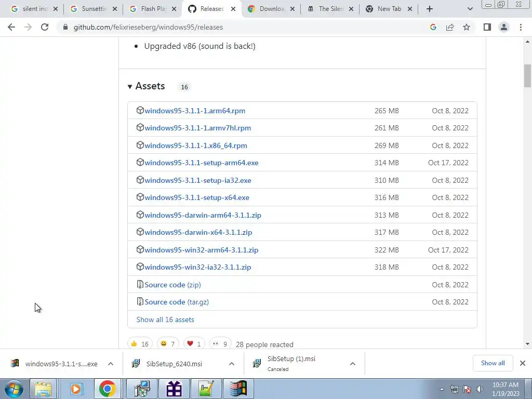Reload the GitHub releases page

pos(45,27)
